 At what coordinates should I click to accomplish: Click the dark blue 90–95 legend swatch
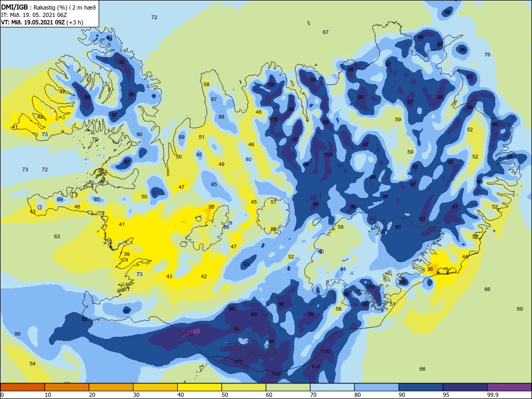coord(421,387)
